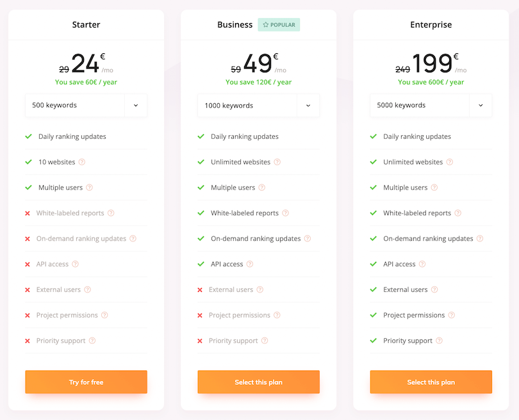
Task: Open tooltip icon beside Starter's Multiple users
Action: pyautogui.click(x=89, y=188)
